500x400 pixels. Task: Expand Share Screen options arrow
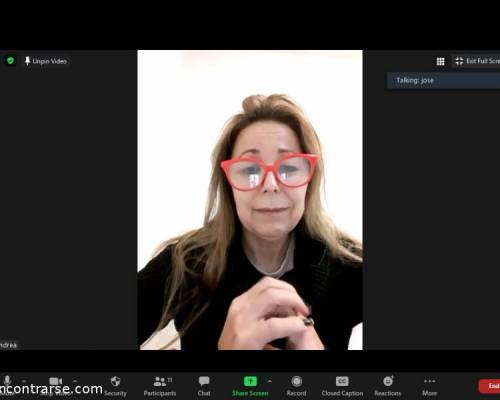click(x=270, y=381)
